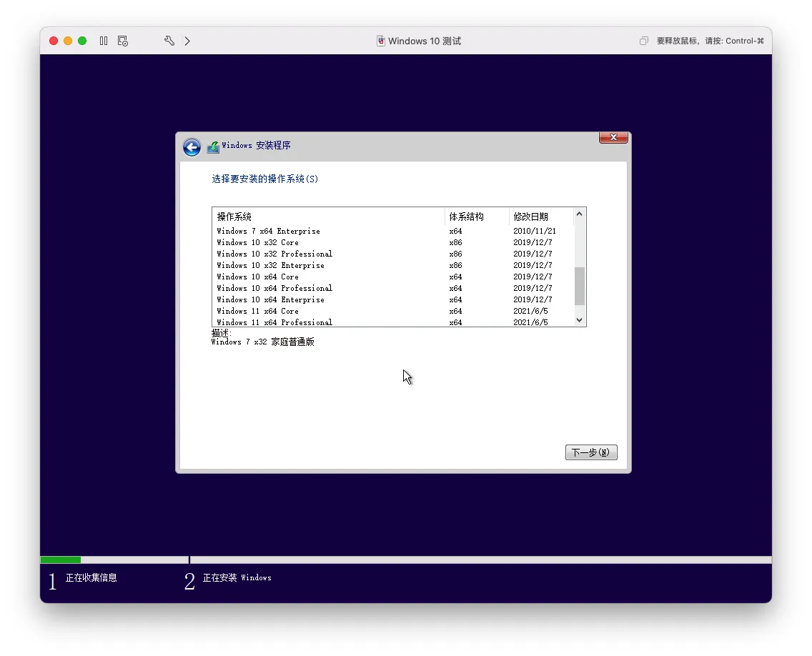
Task: Click the green macOS full-screen button
Action: tap(82, 41)
